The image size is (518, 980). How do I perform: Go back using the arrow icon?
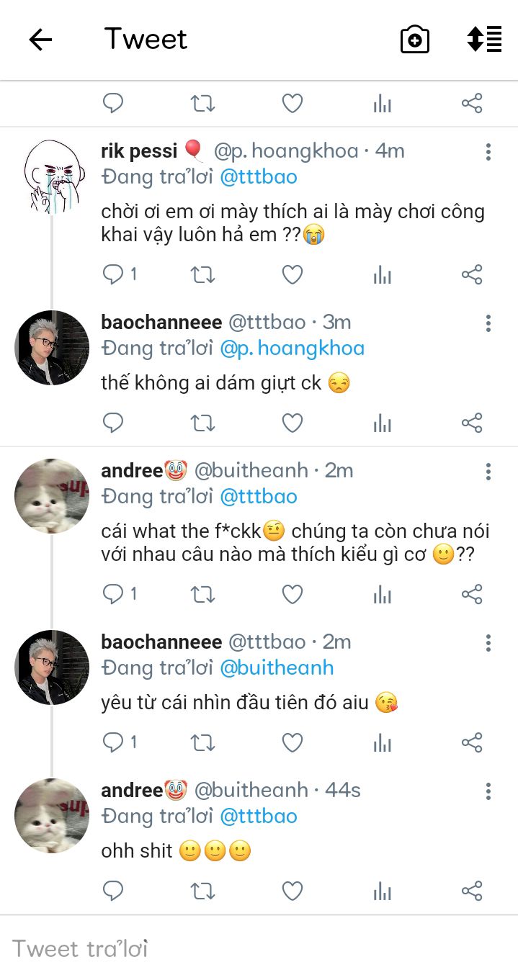point(40,40)
